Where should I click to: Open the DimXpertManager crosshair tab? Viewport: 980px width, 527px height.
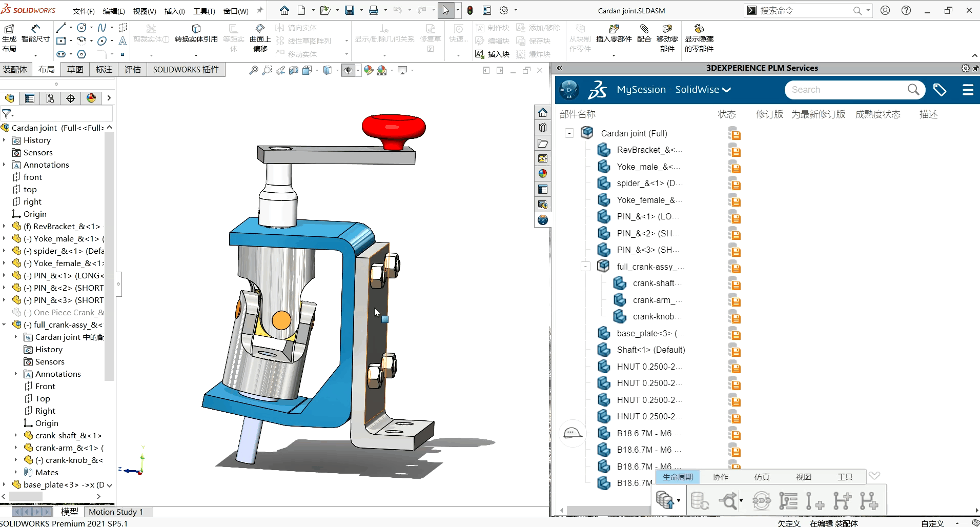(71, 98)
